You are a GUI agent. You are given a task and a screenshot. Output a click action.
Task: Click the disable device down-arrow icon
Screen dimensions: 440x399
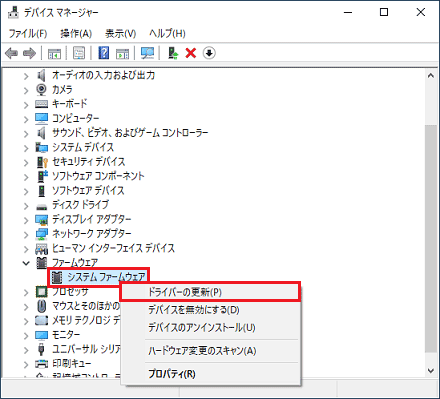209,53
